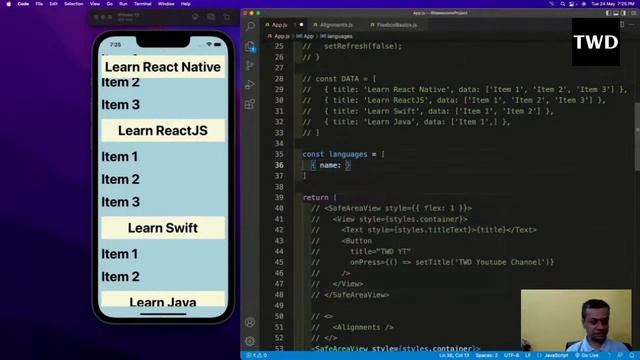Screen dimensions: 640x360
Task: Tap Learn Swift header in simulator
Action: point(163,228)
